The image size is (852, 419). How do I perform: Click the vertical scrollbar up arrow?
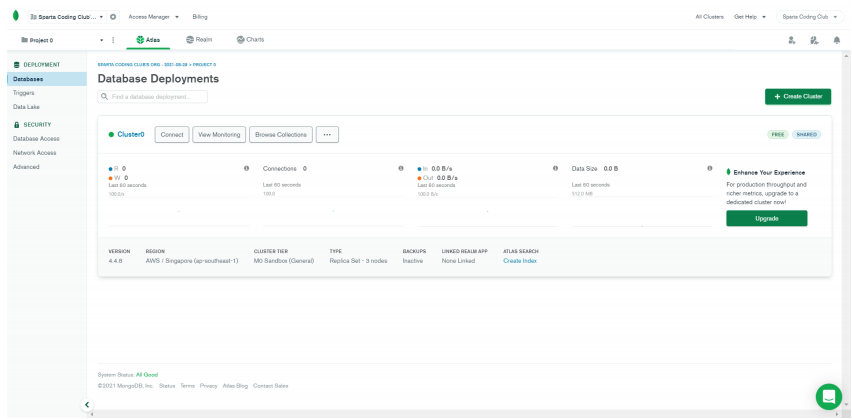coord(846,56)
